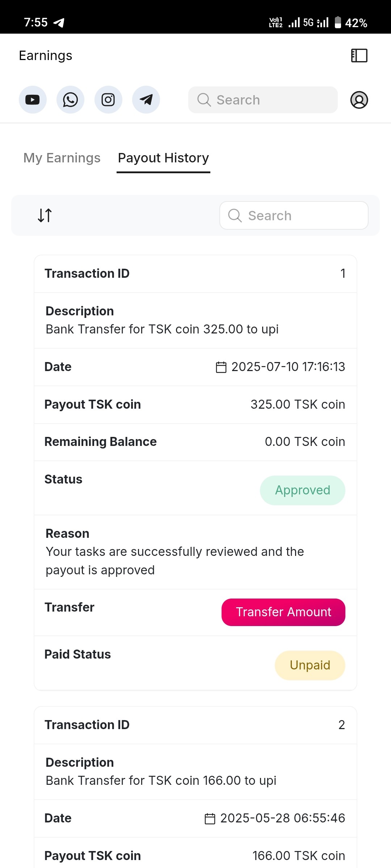Open the user profile icon
This screenshot has width=391, height=868.
pos(359,100)
